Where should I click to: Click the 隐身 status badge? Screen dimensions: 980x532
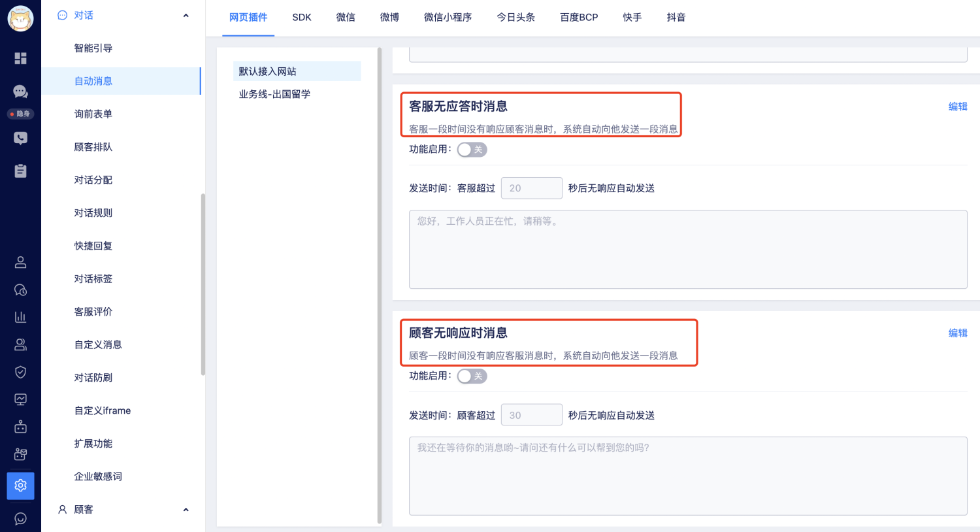pos(20,114)
